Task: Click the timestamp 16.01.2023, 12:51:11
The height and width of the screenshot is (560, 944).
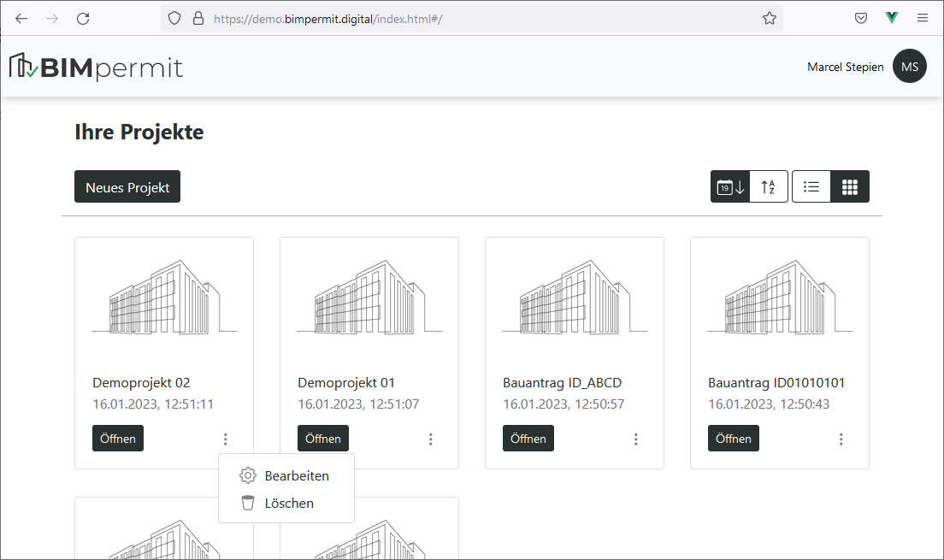Action: (153, 404)
